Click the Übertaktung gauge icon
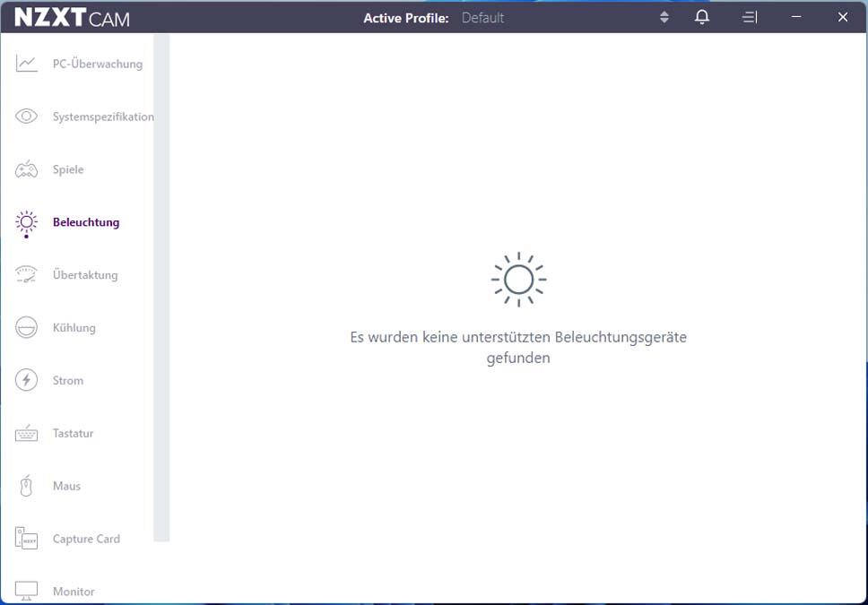This screenshot has height=605, width=868. pyautogui.click(x=26, y=275)
